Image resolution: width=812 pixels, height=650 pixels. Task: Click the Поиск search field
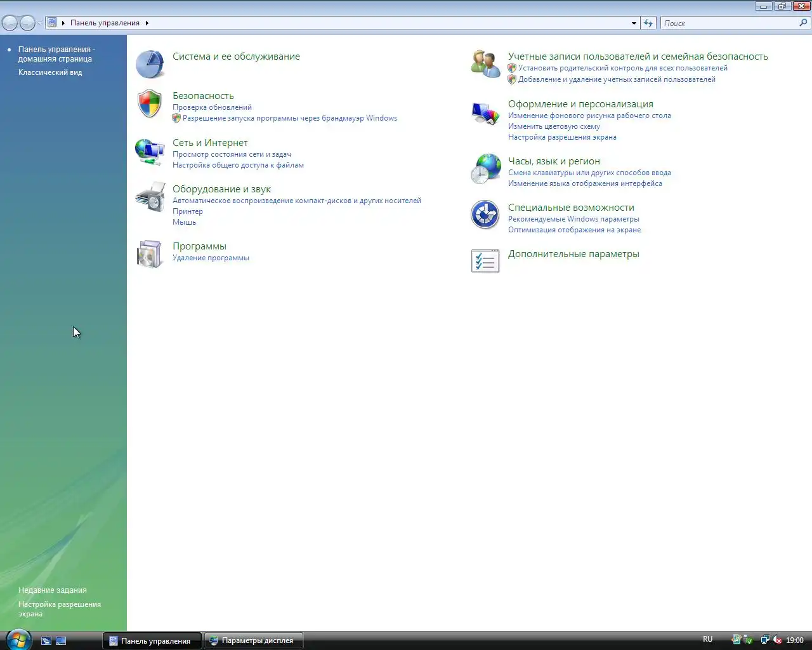[x=730, y=23]
